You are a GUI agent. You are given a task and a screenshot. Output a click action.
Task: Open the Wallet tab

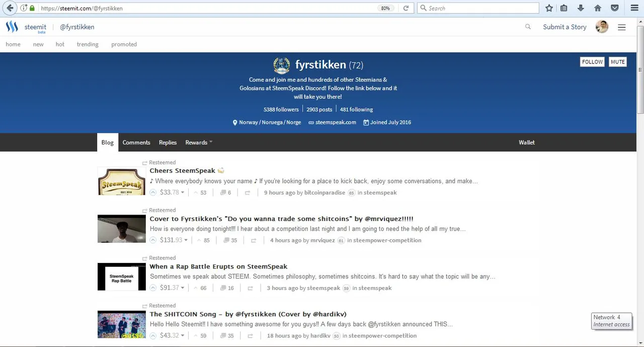tap(527, 143)
